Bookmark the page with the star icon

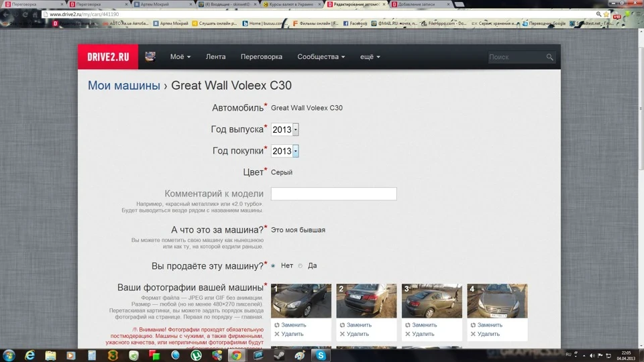(x=606, y=14)
